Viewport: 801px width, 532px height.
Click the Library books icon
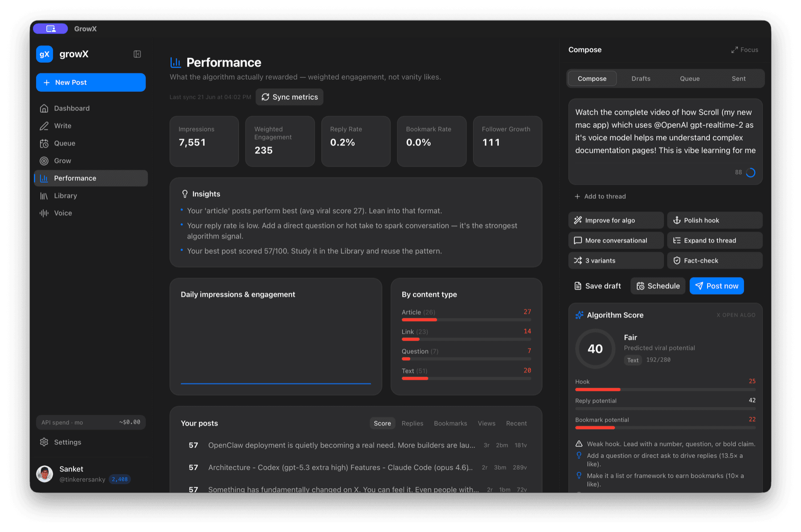44,196
